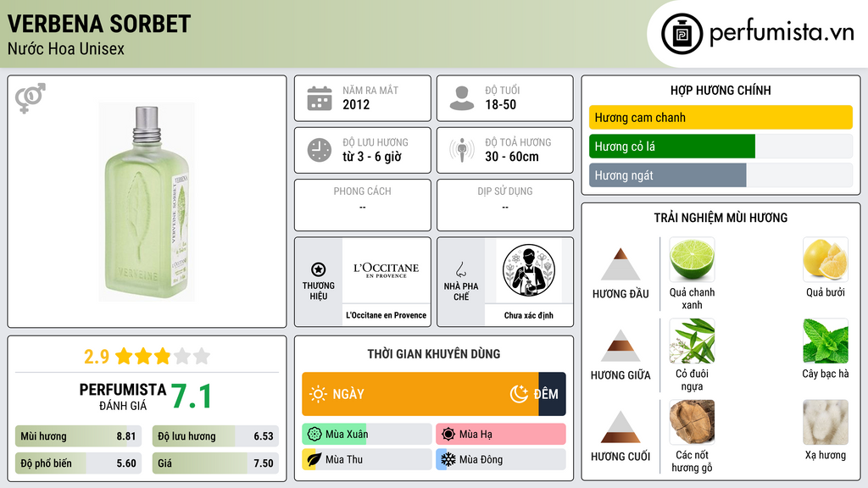
Task: Open the Chưa xác định perfumer link
Action: click(529, 315)
